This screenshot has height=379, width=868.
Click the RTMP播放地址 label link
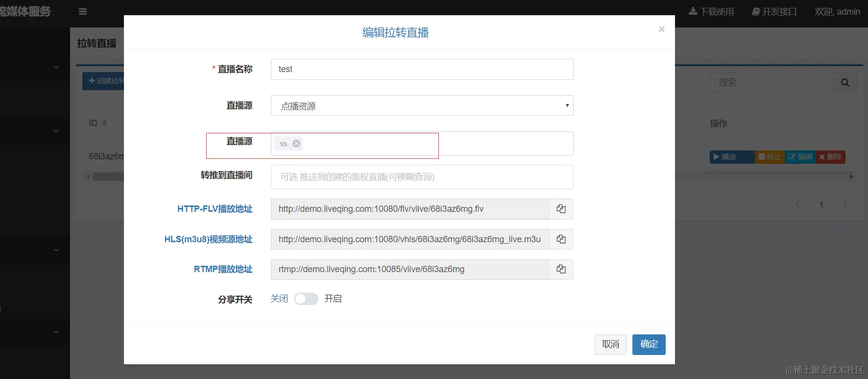(x=223, y=269)
